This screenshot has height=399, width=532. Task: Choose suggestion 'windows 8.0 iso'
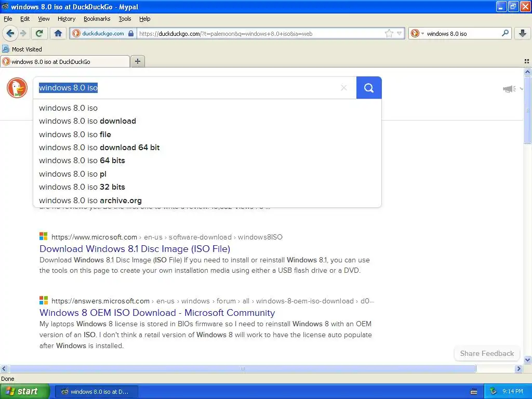(207, 108)
